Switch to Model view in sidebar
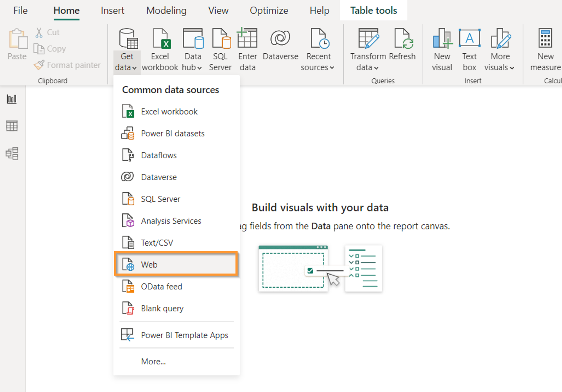 point(12,153)
